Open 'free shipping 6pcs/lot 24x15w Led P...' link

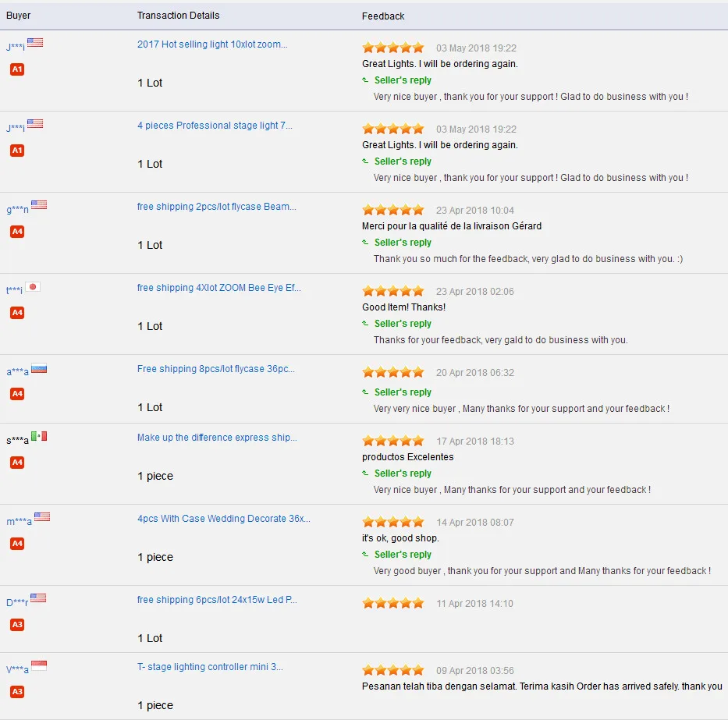point(217,600)
